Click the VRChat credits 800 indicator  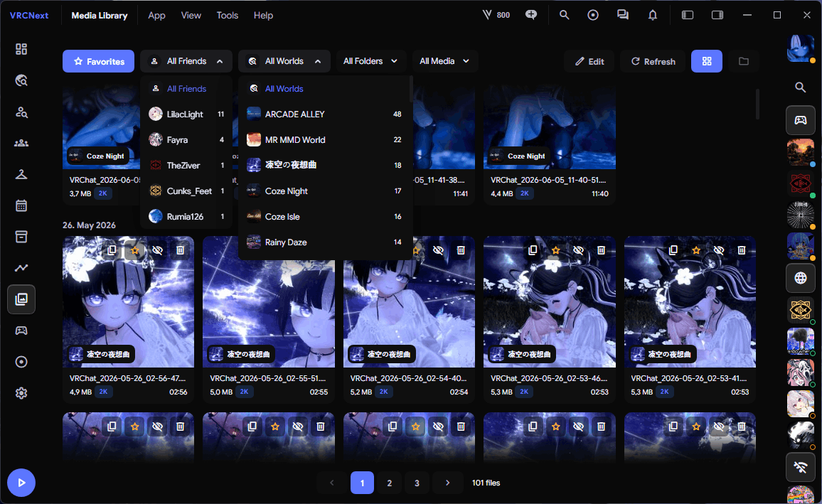(496, 15)
